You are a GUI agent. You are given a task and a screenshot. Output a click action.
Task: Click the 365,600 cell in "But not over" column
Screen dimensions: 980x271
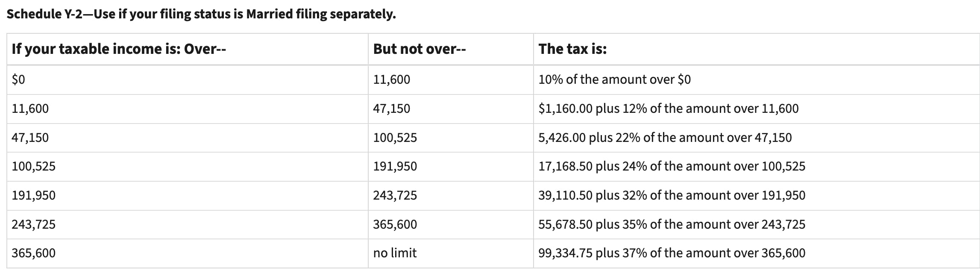click(x=395, y=224)
